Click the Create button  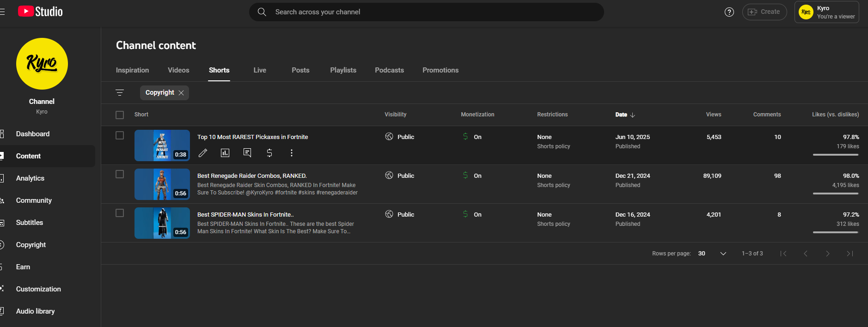point(764,12)
